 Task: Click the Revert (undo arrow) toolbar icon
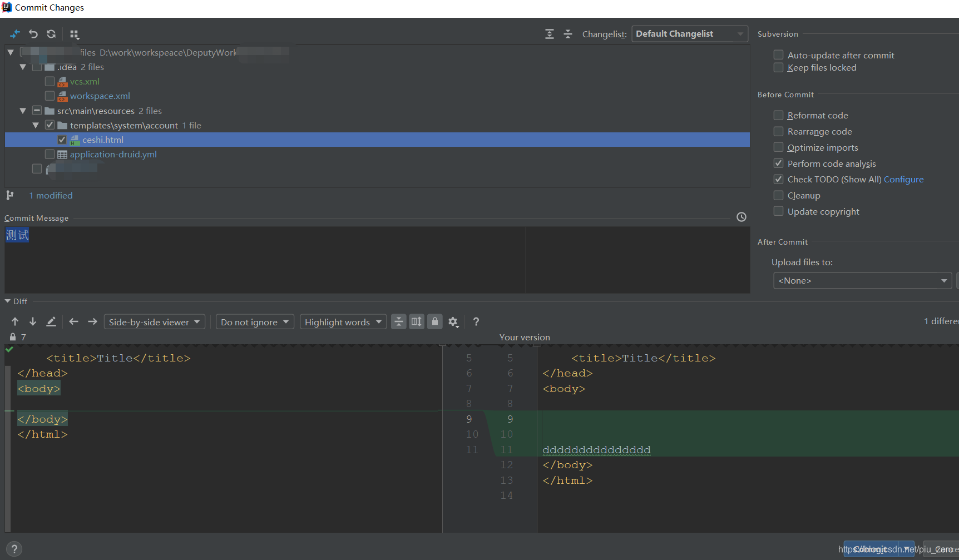[x=33, y=34]
